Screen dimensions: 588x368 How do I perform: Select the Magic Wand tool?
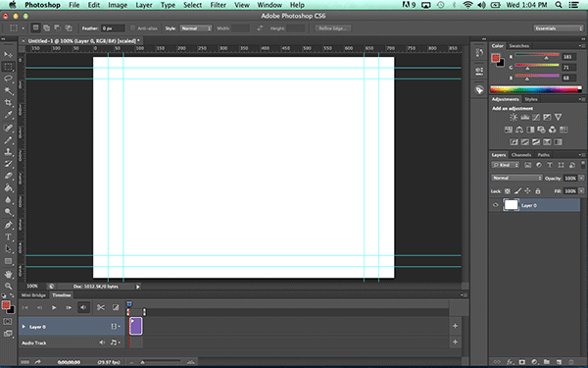click(8, 90)
